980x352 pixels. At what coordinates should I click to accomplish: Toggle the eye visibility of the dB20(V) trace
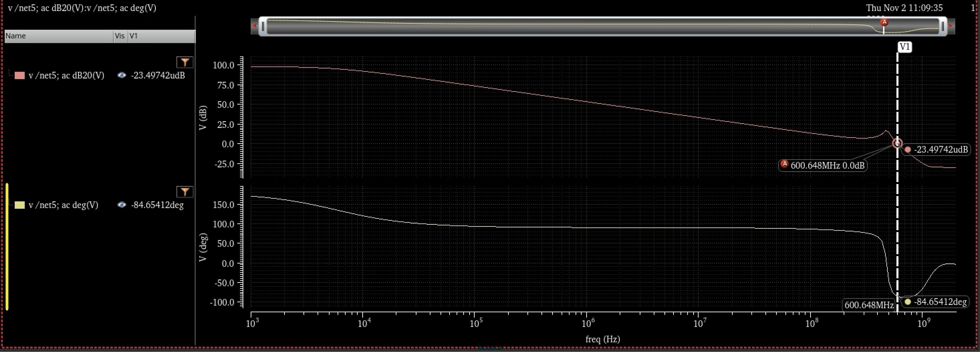(x=122, y=75)
